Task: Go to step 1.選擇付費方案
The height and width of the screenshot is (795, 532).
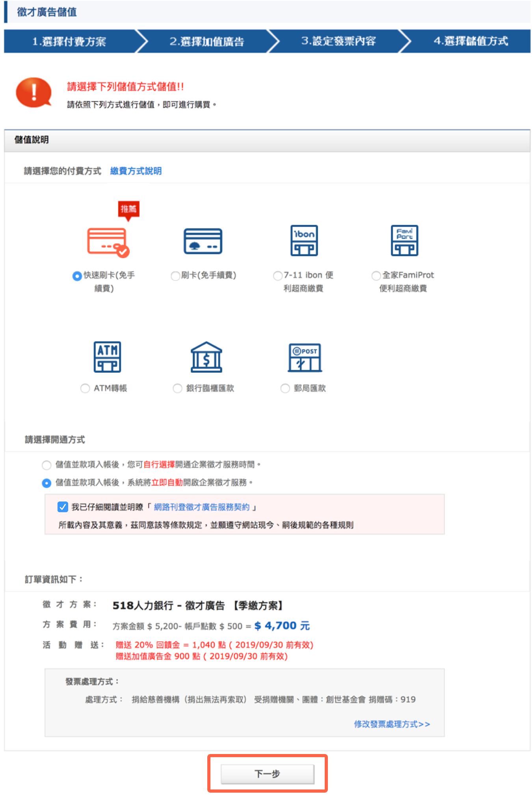Action: coord(70,41)
